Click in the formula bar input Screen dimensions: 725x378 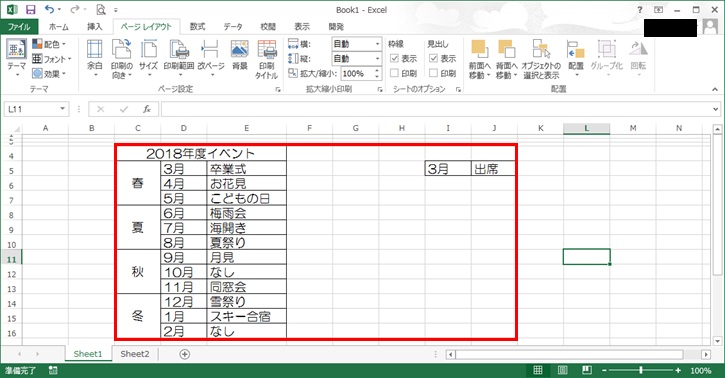(436, 109)
